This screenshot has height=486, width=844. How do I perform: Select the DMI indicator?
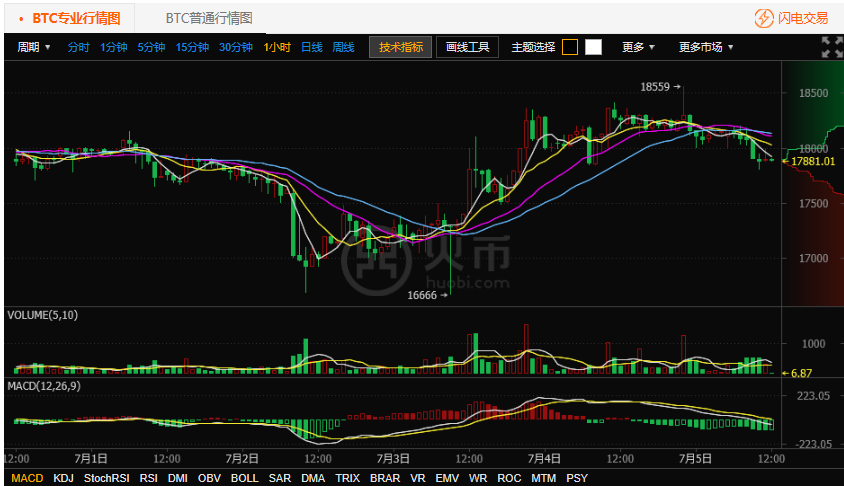pyautogui.click(x=178, y=478)
